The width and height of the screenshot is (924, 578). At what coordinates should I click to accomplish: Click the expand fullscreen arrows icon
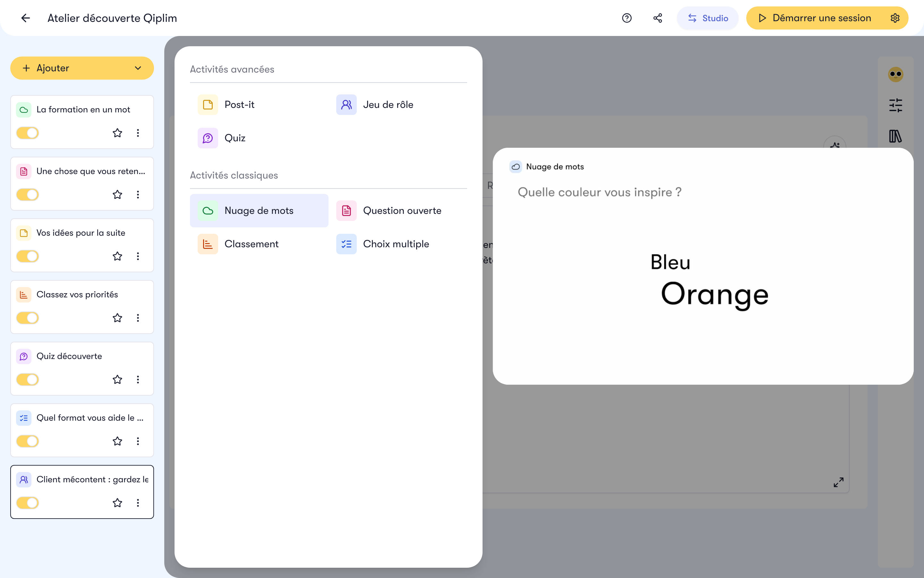(838, 482)
